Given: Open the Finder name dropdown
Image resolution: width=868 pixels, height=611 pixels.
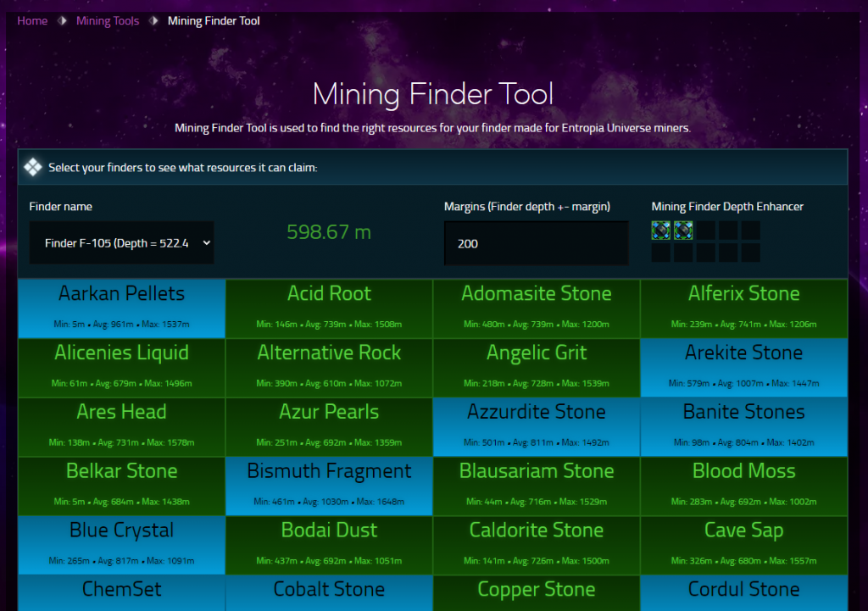Looking at the screenshot, I should click(121, 243).
